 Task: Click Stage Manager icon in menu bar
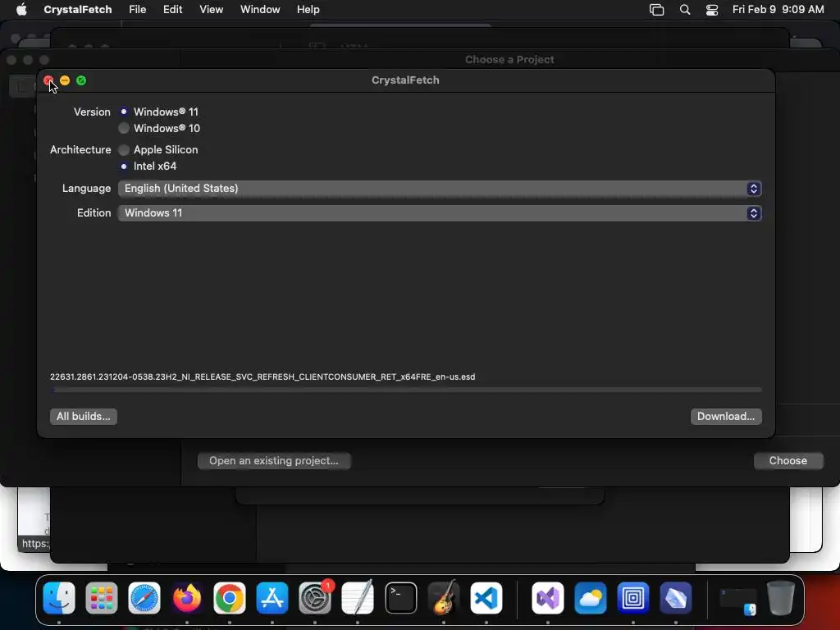656,10
